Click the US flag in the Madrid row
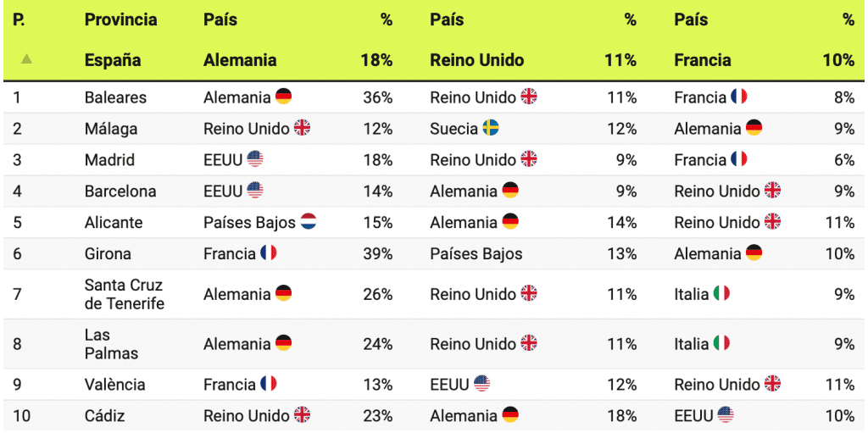 click(255, 159)
